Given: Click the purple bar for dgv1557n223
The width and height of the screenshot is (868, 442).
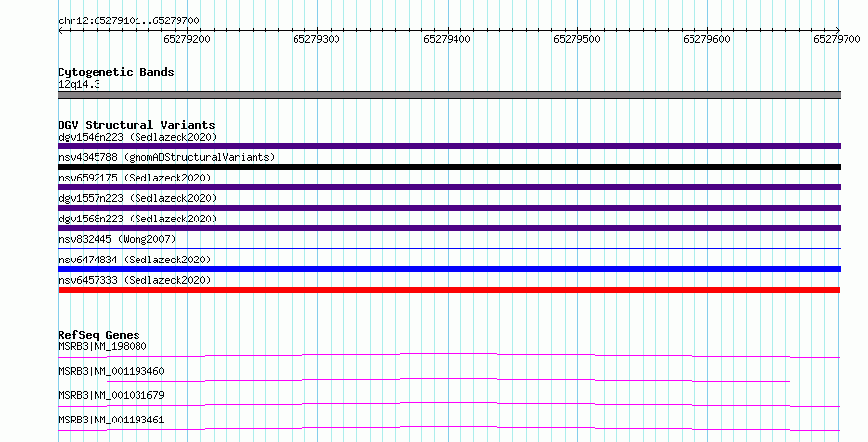Looking at the screenshot, I should [449, 208].
